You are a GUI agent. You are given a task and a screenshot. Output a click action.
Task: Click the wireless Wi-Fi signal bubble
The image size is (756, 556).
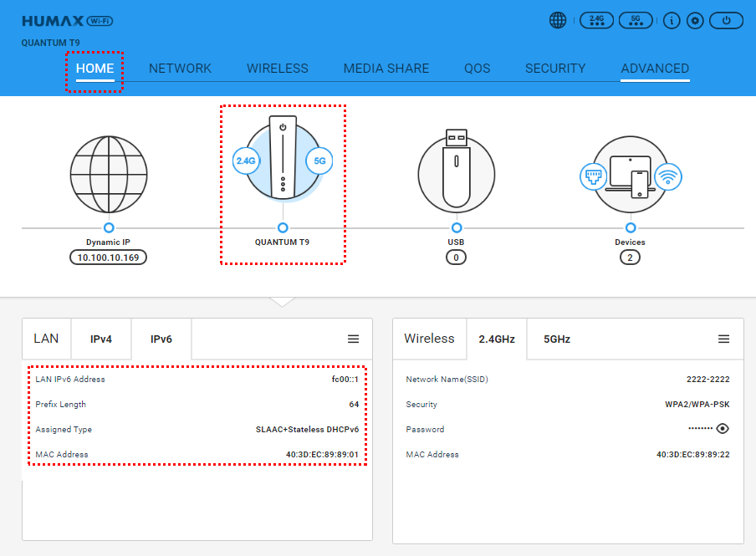coord(667,176)
